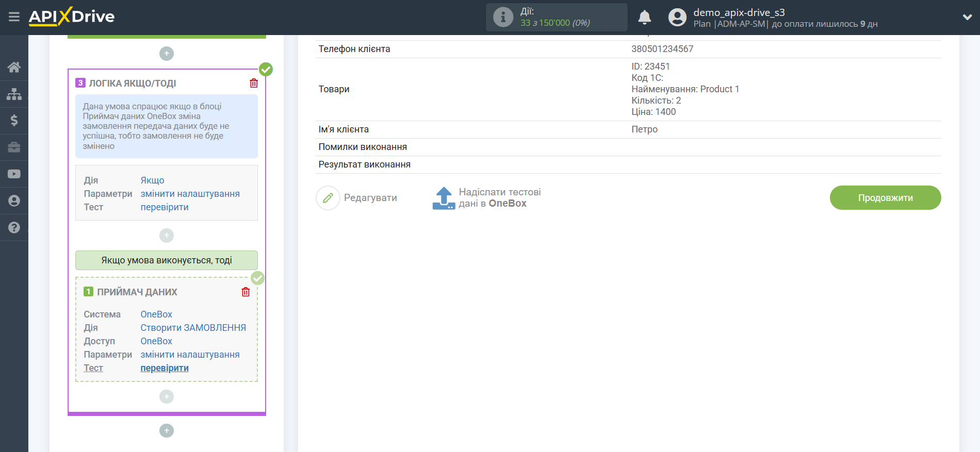Click the pencil edit icon

pos(328,198)
